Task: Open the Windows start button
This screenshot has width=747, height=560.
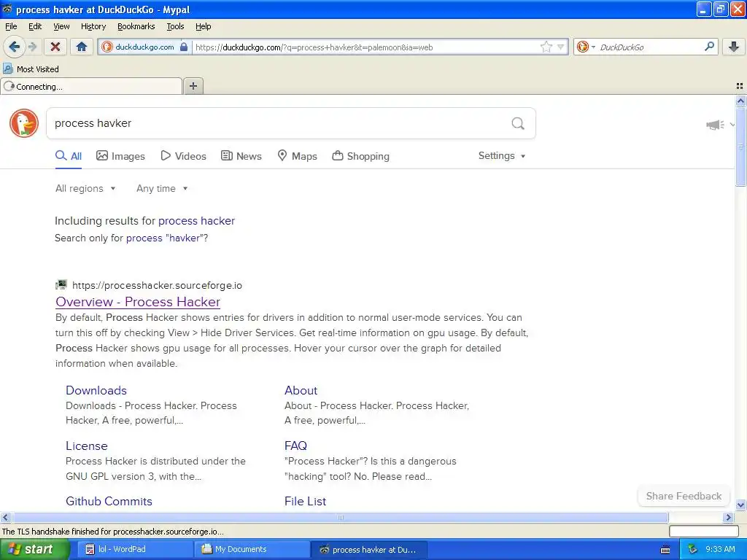Action: (x=34, y=550)
